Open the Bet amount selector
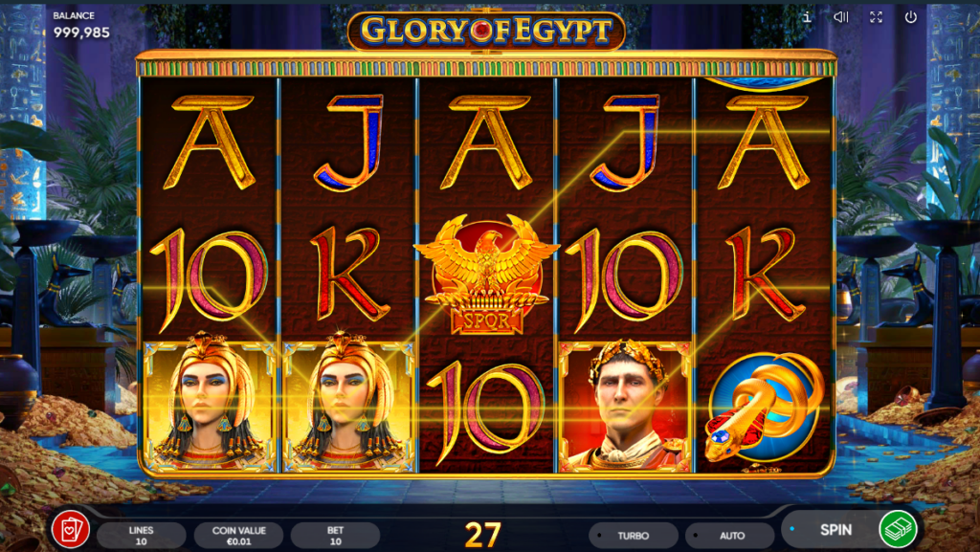This screenshot has height=552, width=980. [336, 535]
